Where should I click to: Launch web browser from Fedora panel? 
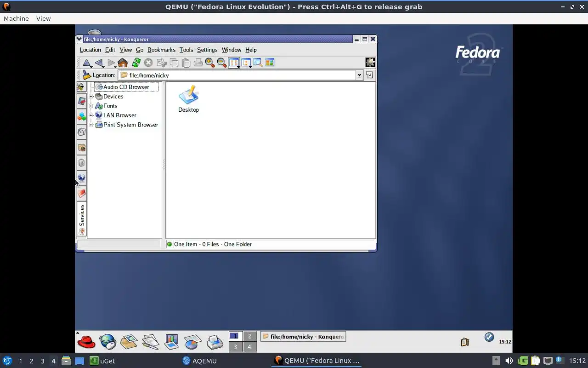[x=108, y=341]
